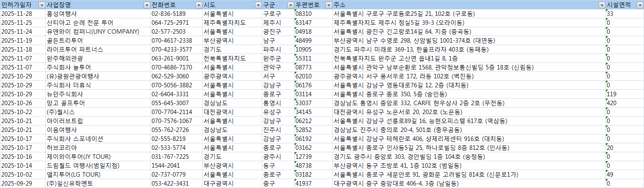Image resolution: width=644 pixels, height=188 pixels.
Task: Open the 시설면적 filter dropdown
Action: tap(640, 5)
